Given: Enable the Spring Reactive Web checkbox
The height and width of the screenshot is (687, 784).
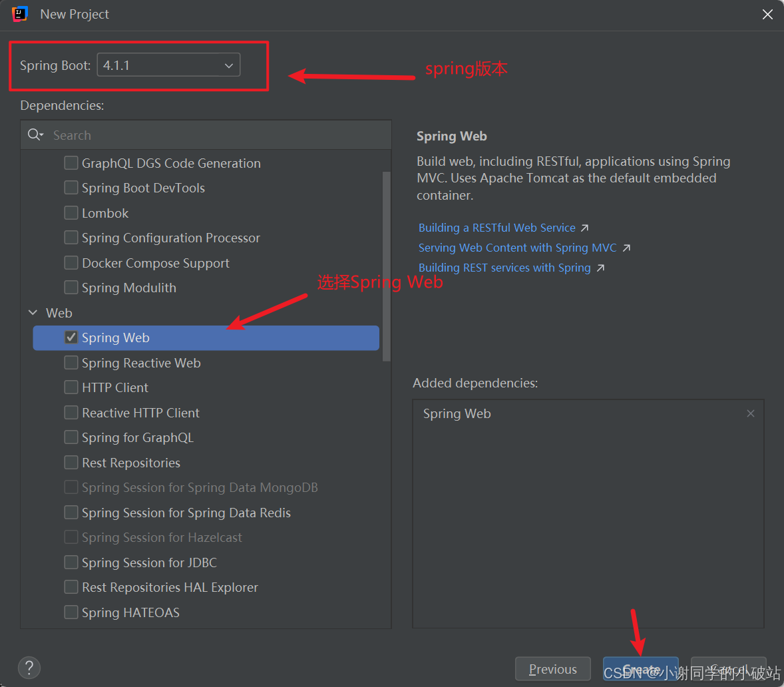Looking at the screenshot, I should 71,363.
